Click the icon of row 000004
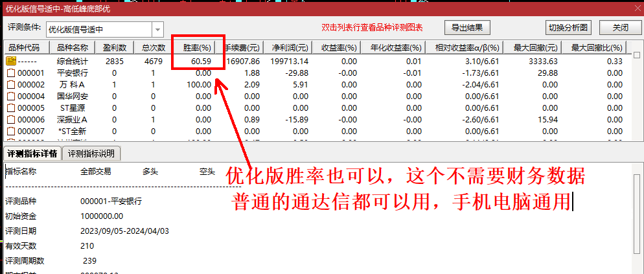Viewport: 644px width, 274px height. tap(11, 97)
